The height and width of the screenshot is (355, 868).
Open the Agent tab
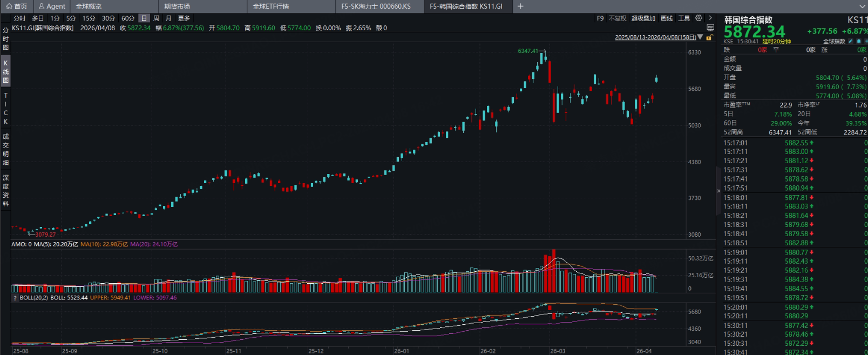click(52, 6)
